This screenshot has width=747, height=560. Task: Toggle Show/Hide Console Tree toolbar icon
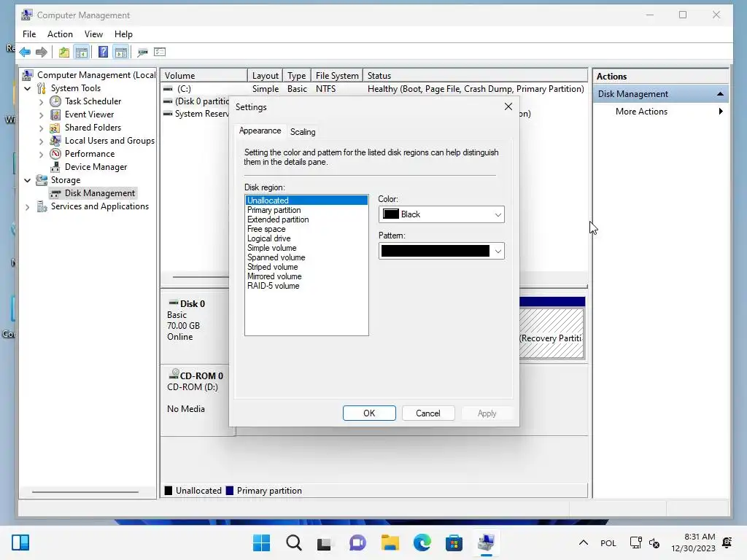click(82, 52)
